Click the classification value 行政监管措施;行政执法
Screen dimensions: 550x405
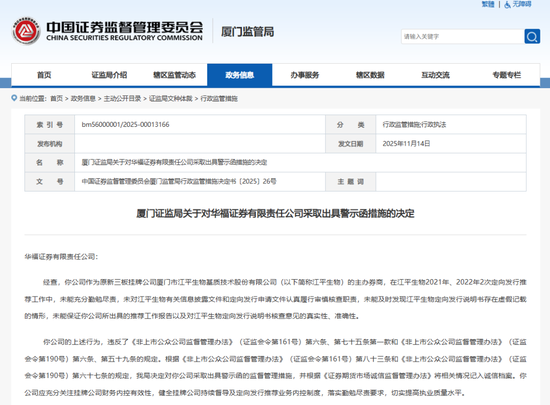point(414,124)
